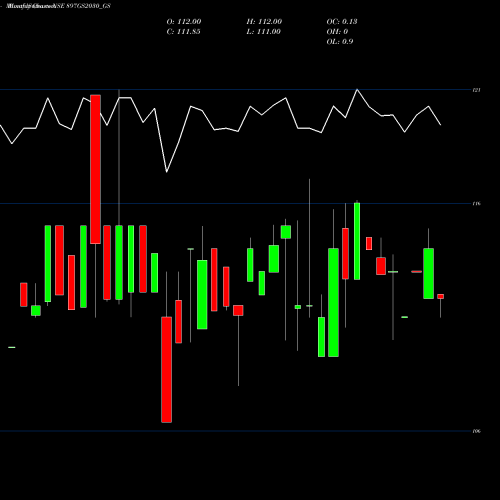
Task: Click the chart symbol title '897GS2030_GS'
Action: (88, 6)
